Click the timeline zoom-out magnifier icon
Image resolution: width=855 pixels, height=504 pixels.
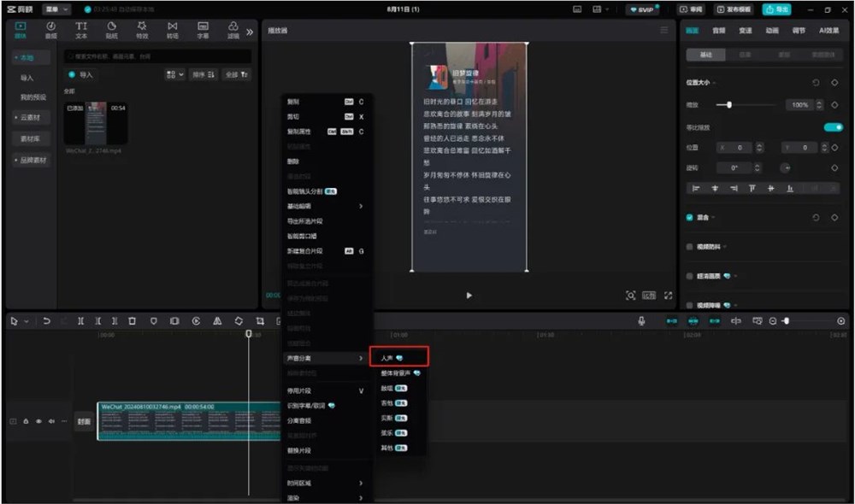point(773,321)
